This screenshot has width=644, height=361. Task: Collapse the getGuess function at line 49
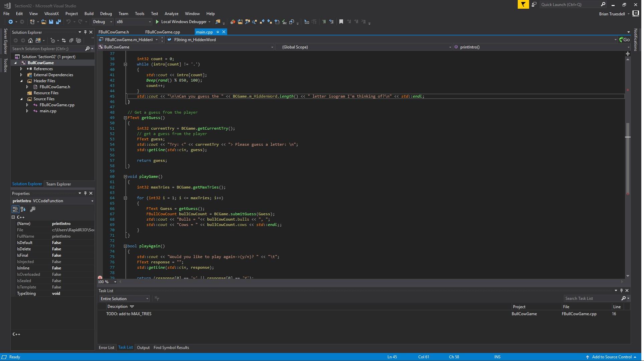[125, 118]
